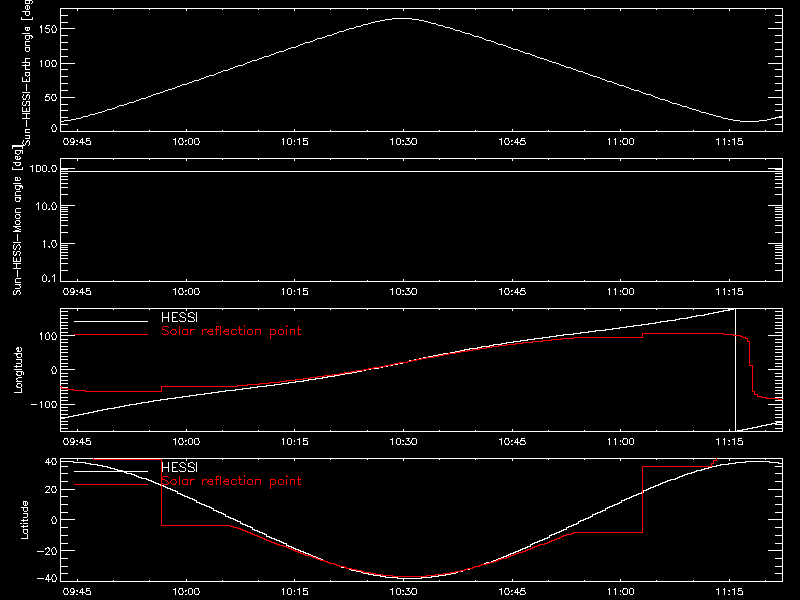Click 10:45 under the Sun-HESSI-Earth angle plot

512,142
